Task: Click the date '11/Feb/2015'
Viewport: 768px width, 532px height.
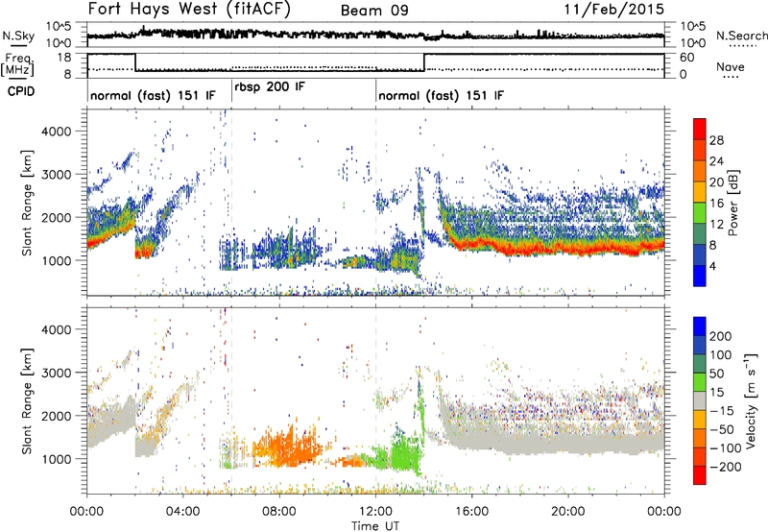Action: pos(614,9)
